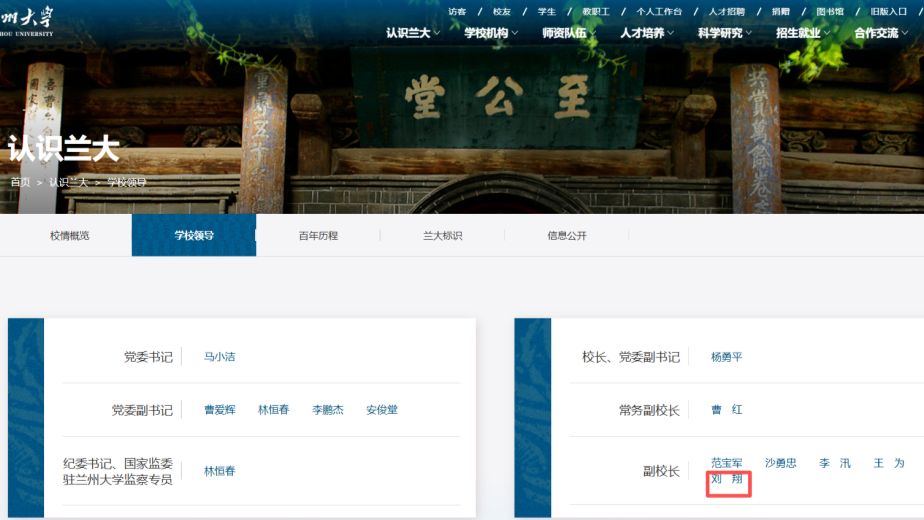The width and height of the screenshot is (924, 520).
Task: Expand the 师资队伍 navigation menu
Action: coord(569,33)
